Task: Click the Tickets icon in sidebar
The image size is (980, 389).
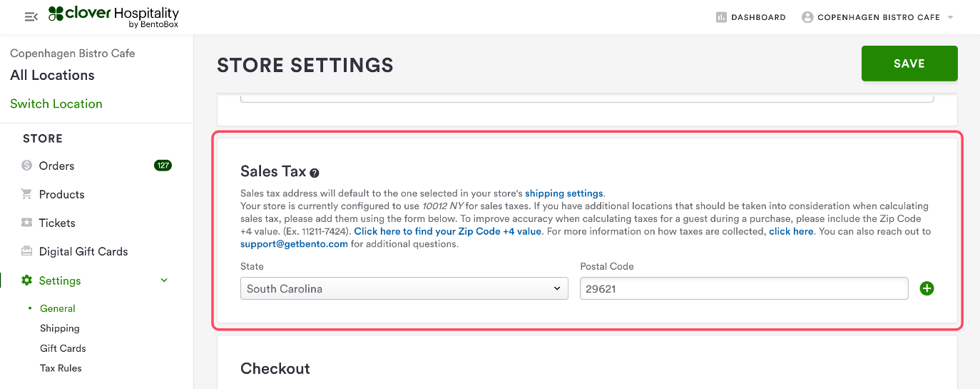Action: [27, 223]
